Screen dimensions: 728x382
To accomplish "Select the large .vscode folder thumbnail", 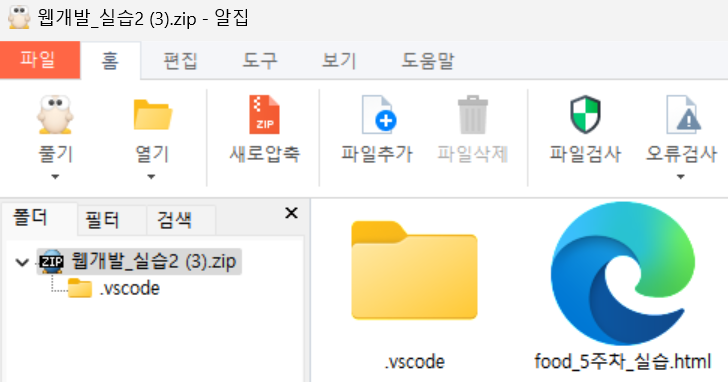I will [x=414, y=271].
